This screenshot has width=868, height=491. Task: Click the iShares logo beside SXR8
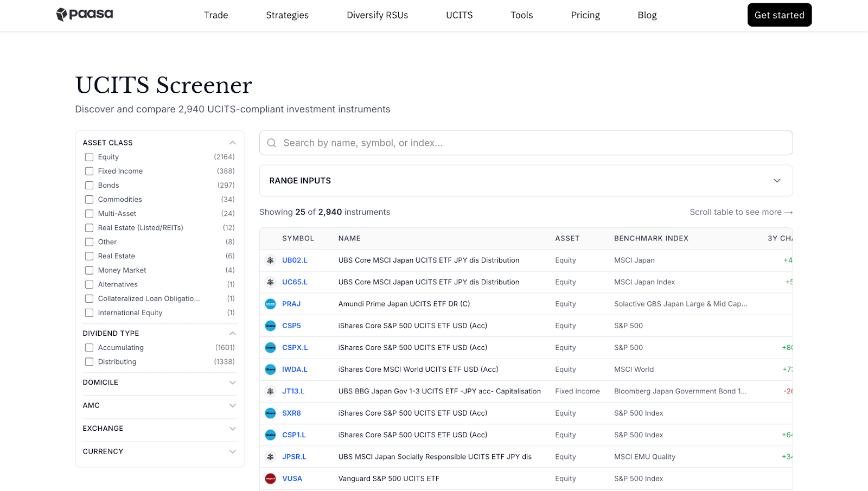click(x=270, y=413)
